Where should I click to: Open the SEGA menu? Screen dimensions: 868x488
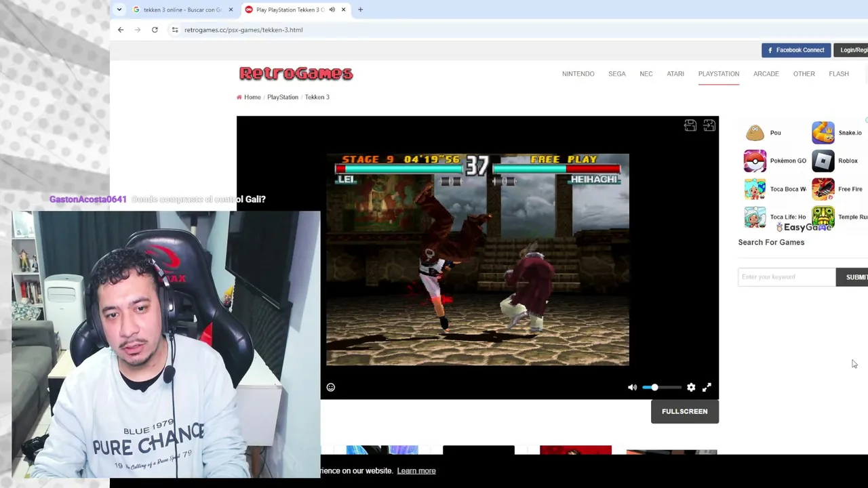click(617, 74)
